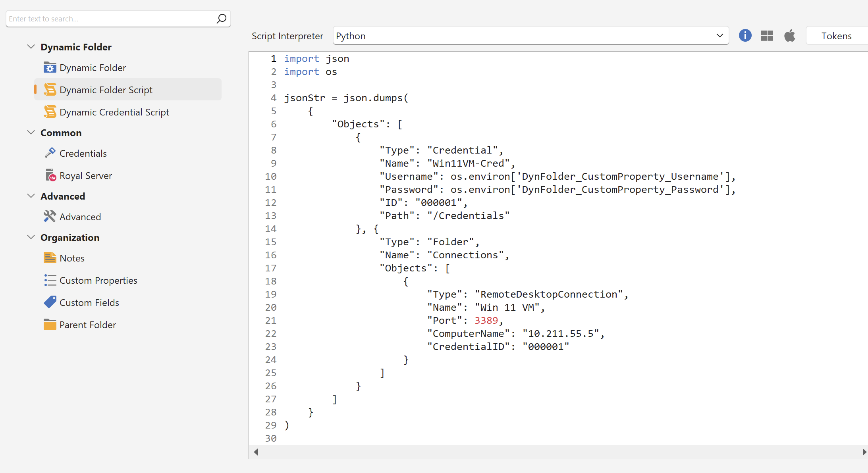Click the Dynamic Credential Script scroll icon
The width and height of the screenshot is (868, 473).
[x=50, y=112]
